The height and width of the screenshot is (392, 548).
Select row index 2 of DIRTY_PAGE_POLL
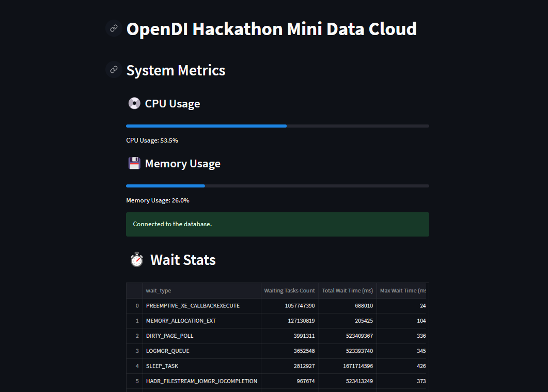click(x=135, y=336)
